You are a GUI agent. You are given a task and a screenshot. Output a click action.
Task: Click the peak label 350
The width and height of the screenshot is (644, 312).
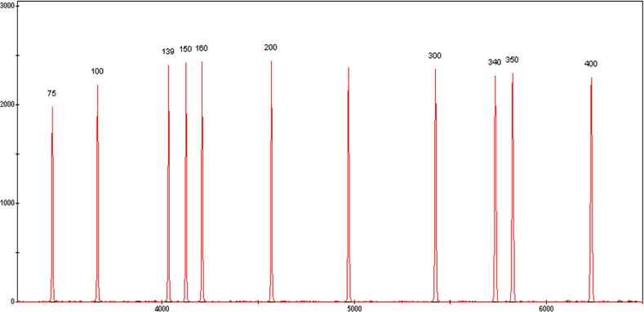click(512, 60)
